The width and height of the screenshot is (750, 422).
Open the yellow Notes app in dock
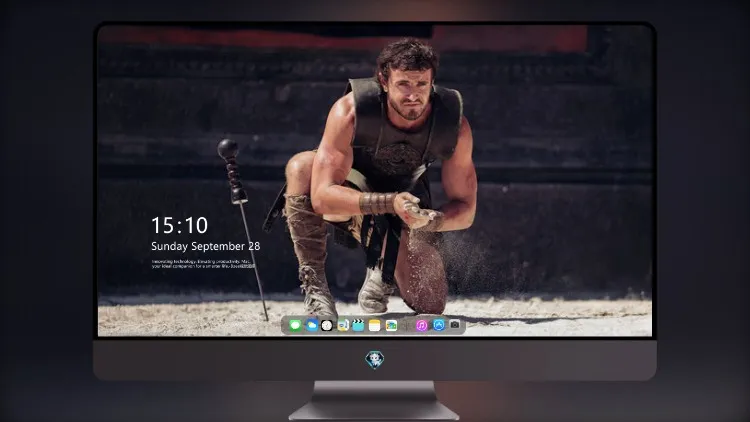375,325
